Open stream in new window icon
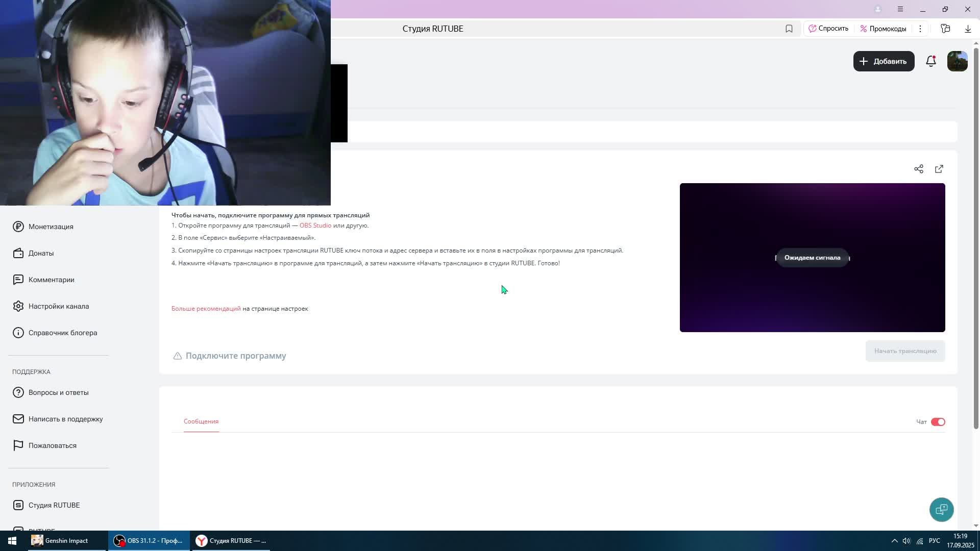This screenshot has height=551, width=980. pos(939,169)
